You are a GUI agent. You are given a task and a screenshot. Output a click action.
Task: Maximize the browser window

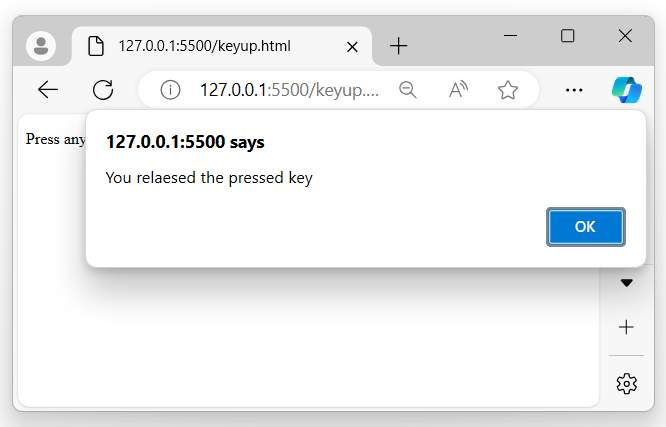click(568, 36)
